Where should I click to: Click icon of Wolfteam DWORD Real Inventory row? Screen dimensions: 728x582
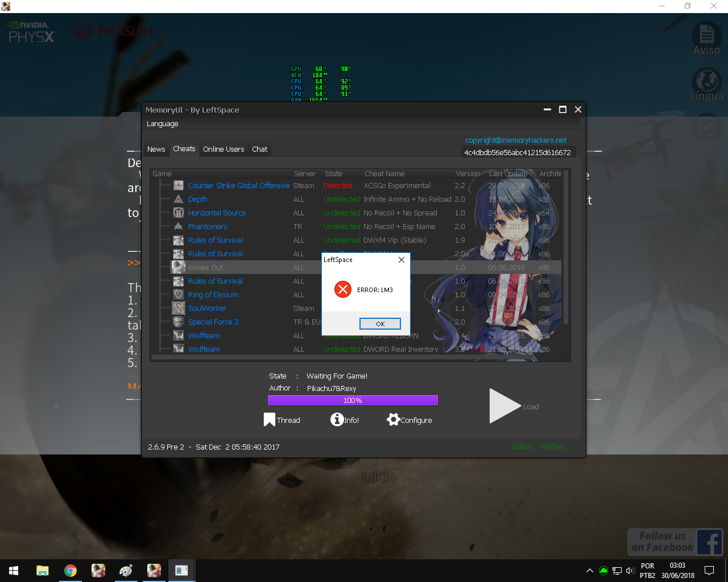coord(179,350)
